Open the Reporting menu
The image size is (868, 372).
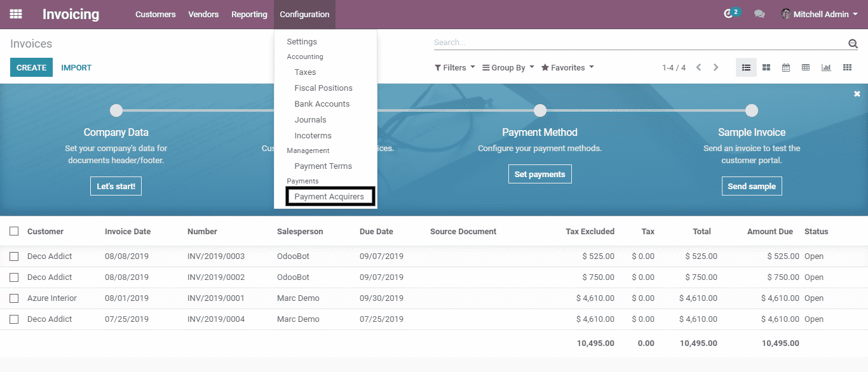click(249, 14)
